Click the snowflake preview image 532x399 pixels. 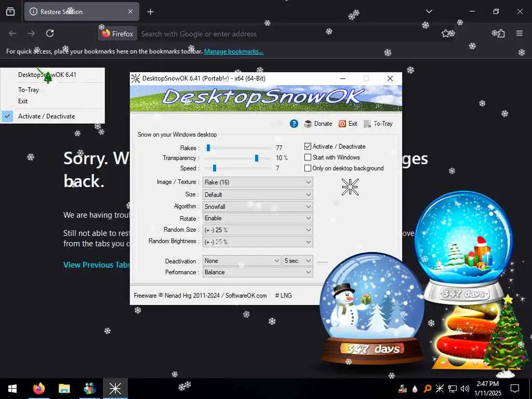350,187
